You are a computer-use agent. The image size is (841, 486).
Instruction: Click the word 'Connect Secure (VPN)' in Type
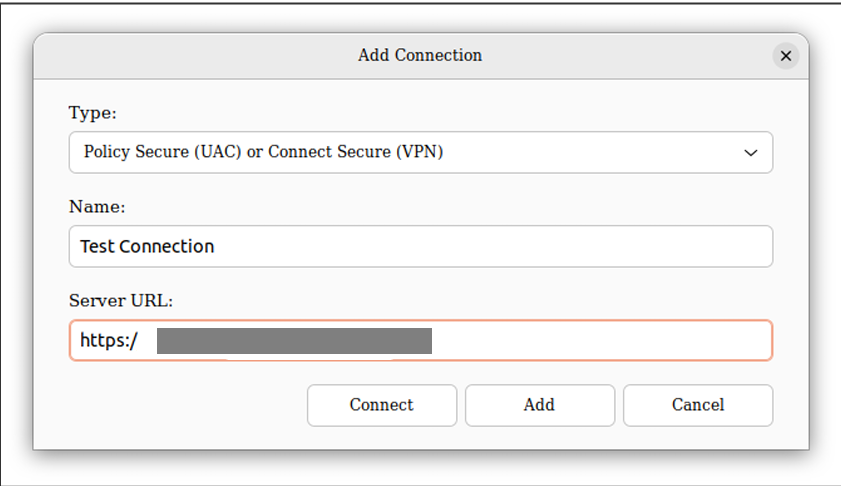(x=356, y=153)
